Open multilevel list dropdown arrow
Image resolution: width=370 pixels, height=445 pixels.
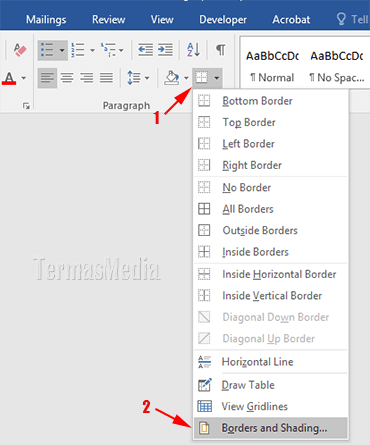(121, 50)
